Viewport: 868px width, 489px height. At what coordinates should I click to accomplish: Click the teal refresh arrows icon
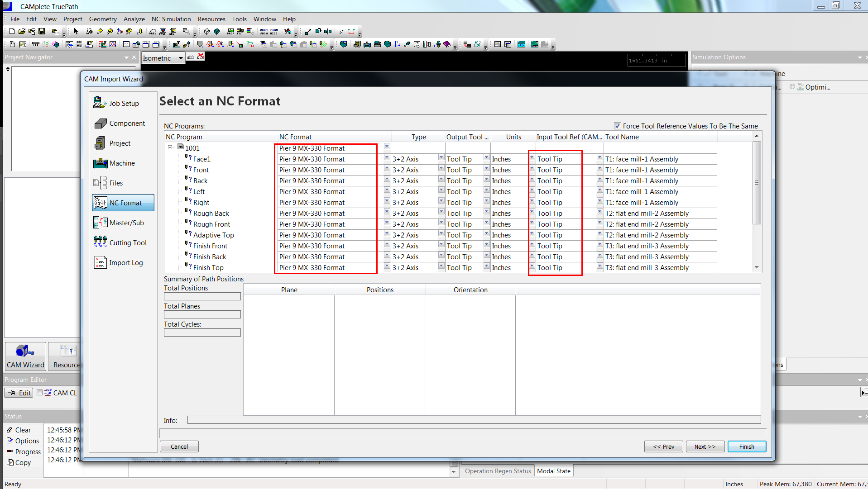pos(477,44)
